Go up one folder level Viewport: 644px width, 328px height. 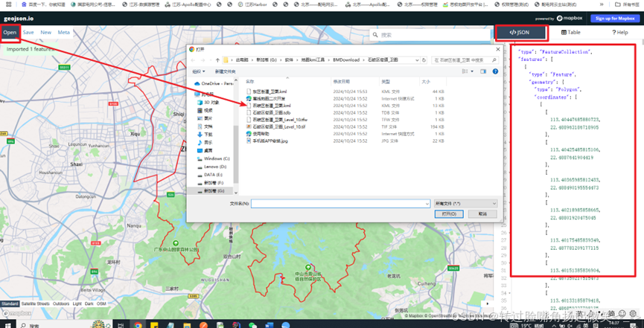point(217,60)
